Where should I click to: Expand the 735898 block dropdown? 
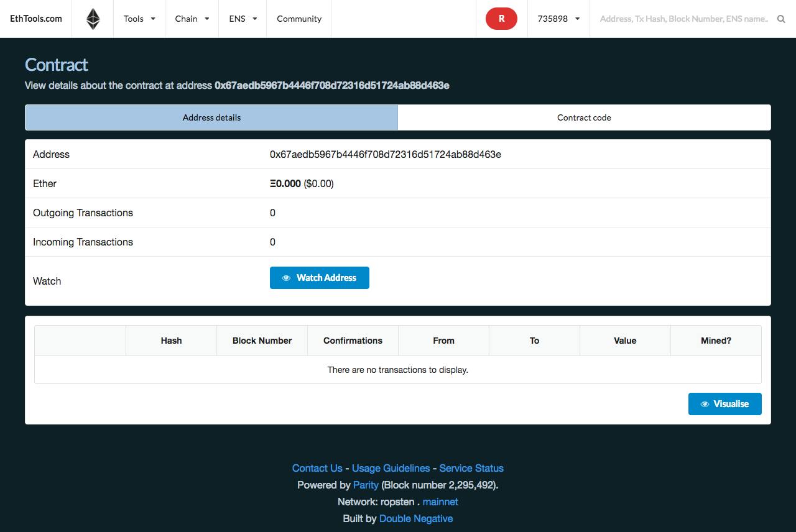tap(558, 19)
